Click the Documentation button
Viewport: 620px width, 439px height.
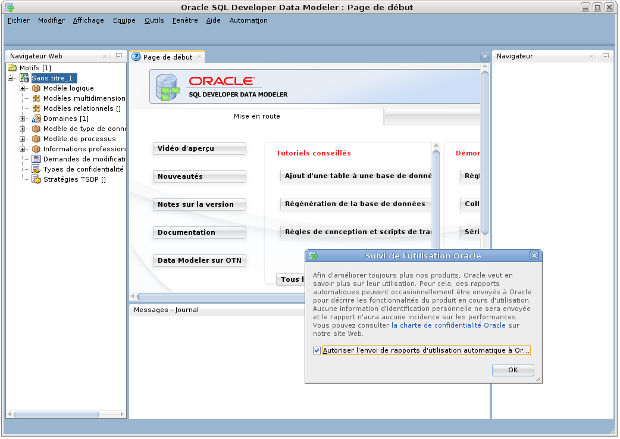pos(199,232)
